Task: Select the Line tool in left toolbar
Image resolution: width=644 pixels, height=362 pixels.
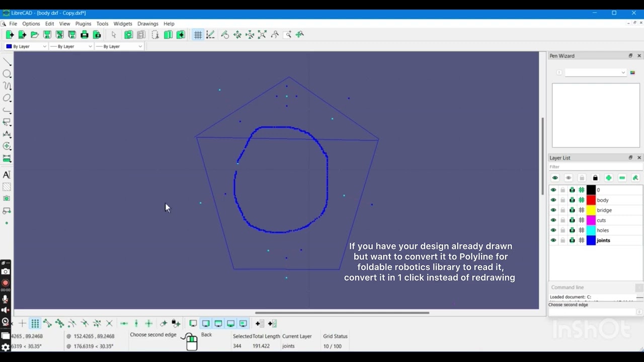Action: 7,62
